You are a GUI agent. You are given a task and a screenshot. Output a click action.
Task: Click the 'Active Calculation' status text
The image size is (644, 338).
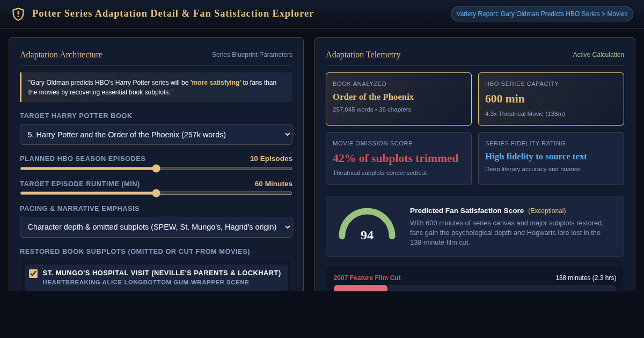point(598,55)
